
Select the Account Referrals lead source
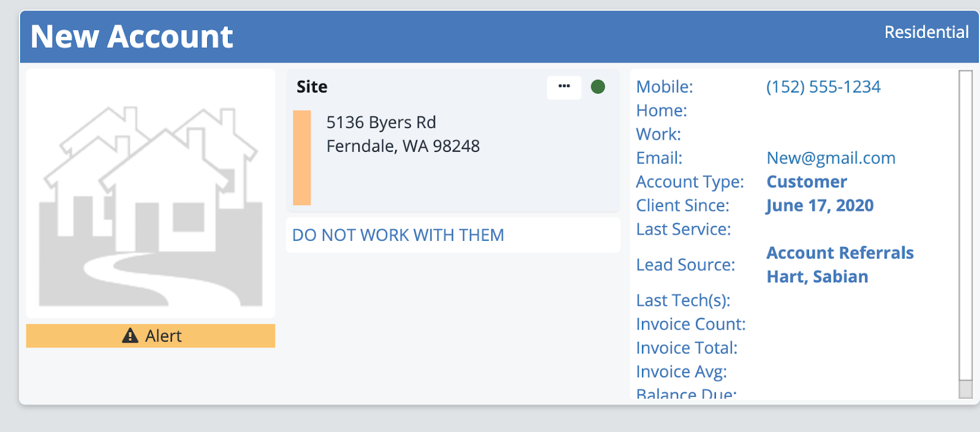pyautogui.click(x=840, y=253)
